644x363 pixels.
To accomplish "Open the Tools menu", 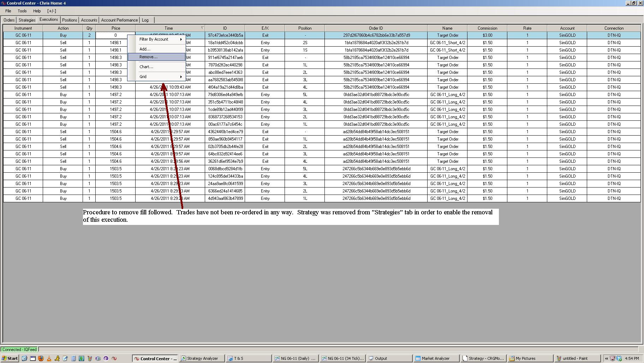I will 22,11.
